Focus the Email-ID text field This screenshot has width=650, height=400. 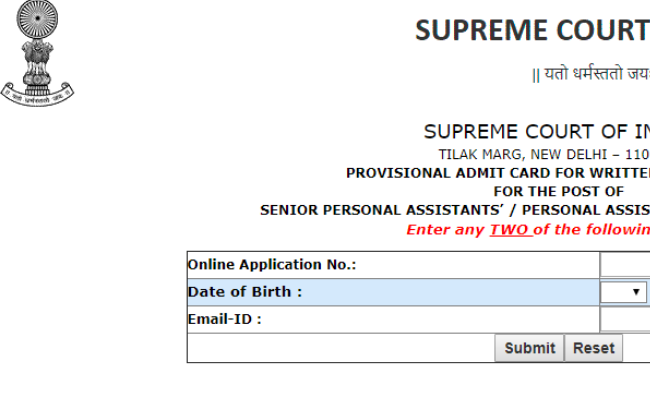[626, 320]
